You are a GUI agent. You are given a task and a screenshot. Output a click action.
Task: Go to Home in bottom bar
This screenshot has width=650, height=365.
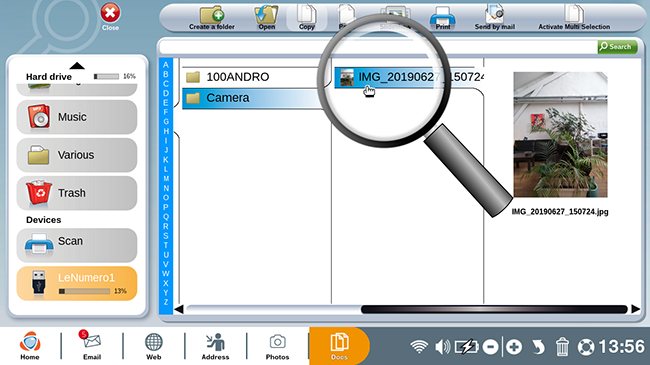(30, 346)
